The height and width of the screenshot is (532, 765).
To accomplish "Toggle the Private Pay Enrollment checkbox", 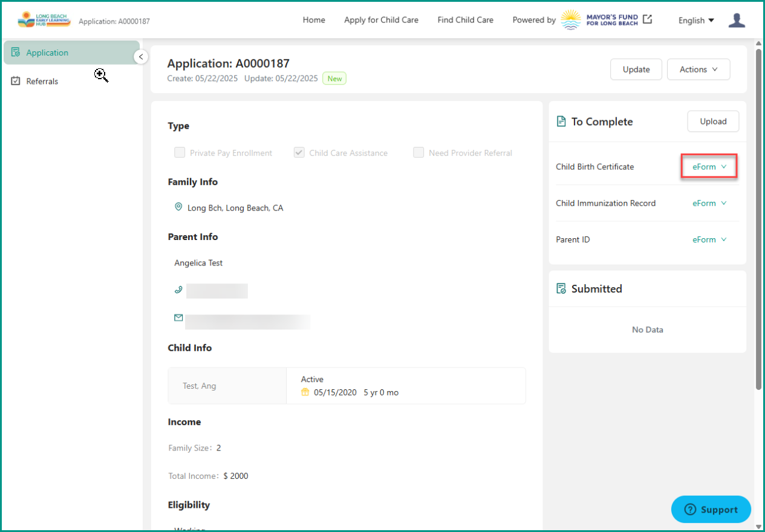I will 180,152.
